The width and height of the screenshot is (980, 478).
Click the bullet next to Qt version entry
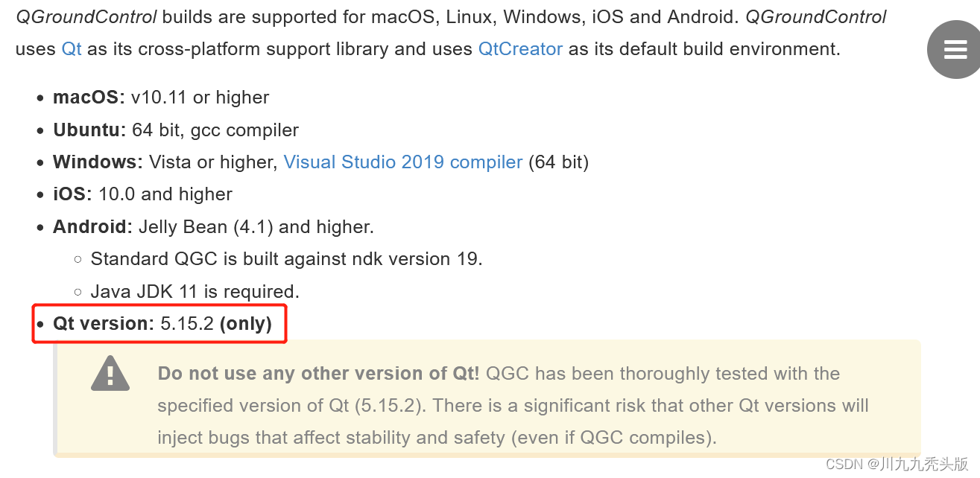coord(39,324)
